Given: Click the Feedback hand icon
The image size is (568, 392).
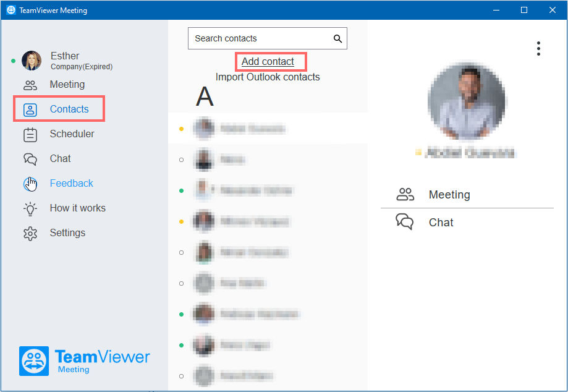Looking at the screenshot, I should (30, 184).
